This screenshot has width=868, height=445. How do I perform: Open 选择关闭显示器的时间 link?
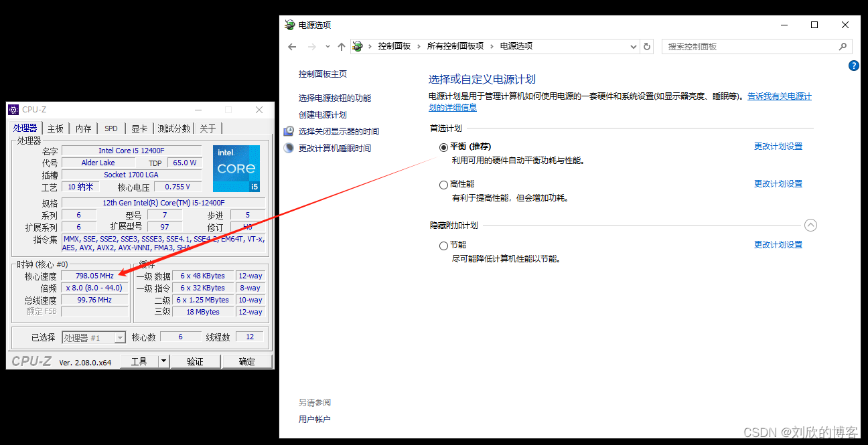[339, 131]
